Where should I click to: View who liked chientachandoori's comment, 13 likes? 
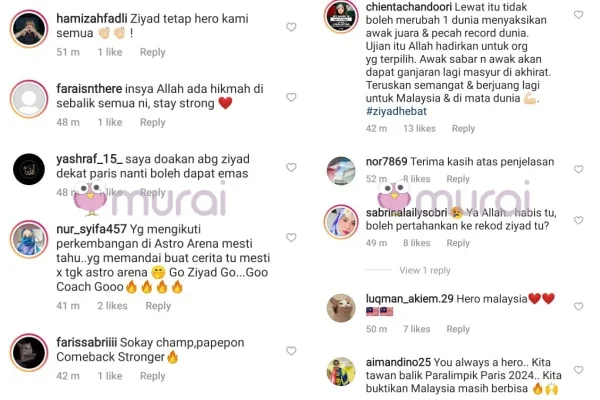coord(419,129)
